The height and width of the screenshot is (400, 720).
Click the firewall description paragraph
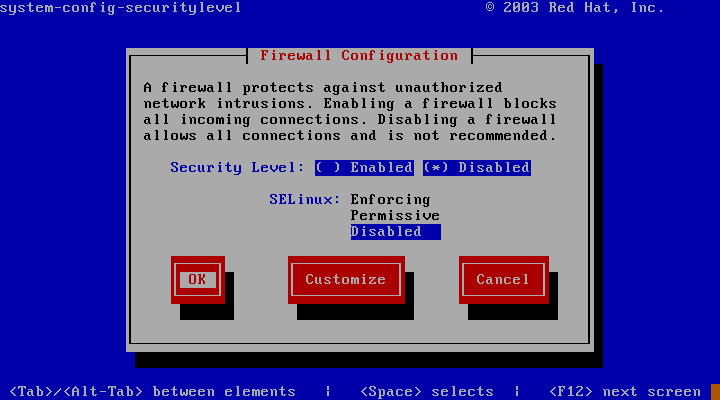[x=350, y=112]
